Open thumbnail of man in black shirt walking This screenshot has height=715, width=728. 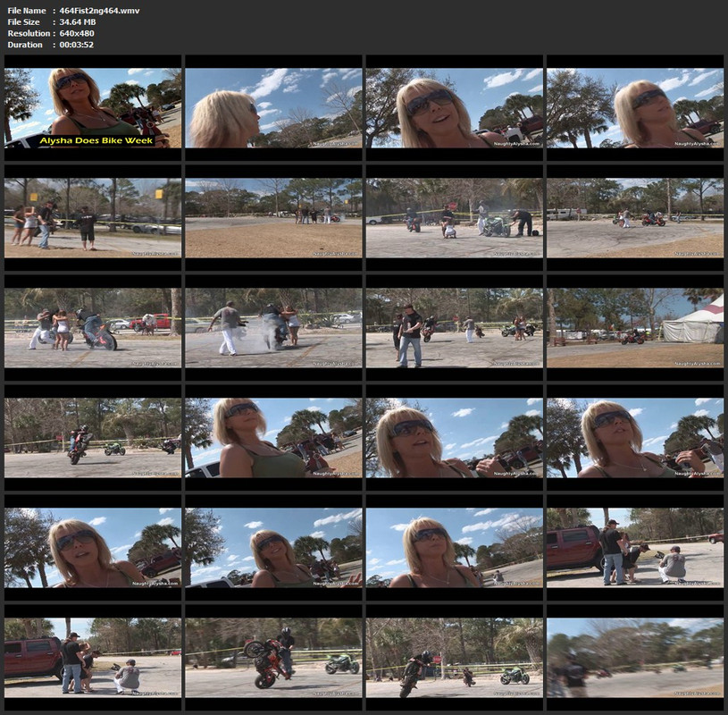click(x=454, y=328)
